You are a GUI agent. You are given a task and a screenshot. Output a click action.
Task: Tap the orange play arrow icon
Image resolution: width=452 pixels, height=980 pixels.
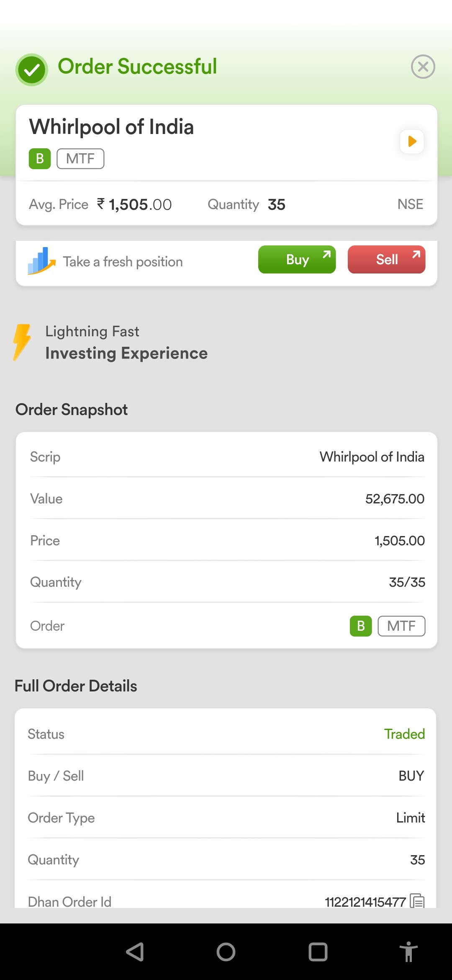tap(412, 142)
